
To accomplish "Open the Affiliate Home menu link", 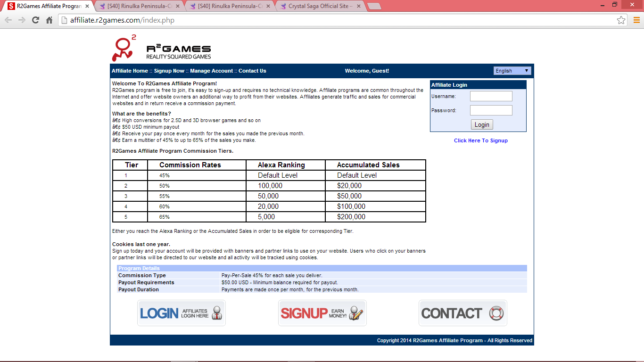I will click(130, 71).
